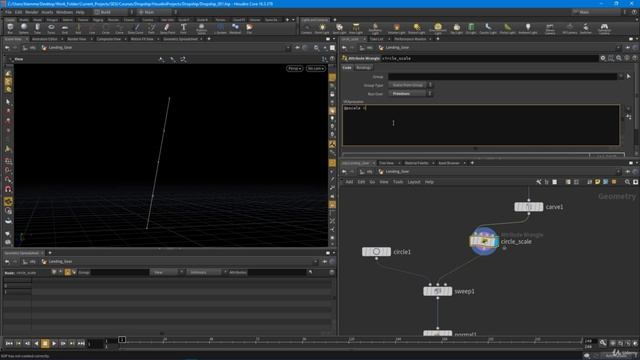Click the Group parameter input field
The height and width of the screenshot is (360, 640).
(502, 76)
